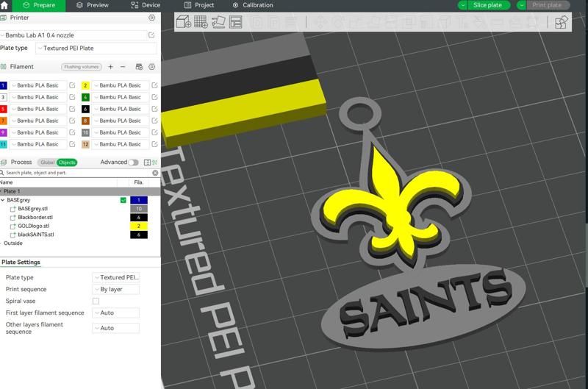Edit preset for filament 10
The height and width of the screenshot is (389, 588).
[x=154, y=132]
